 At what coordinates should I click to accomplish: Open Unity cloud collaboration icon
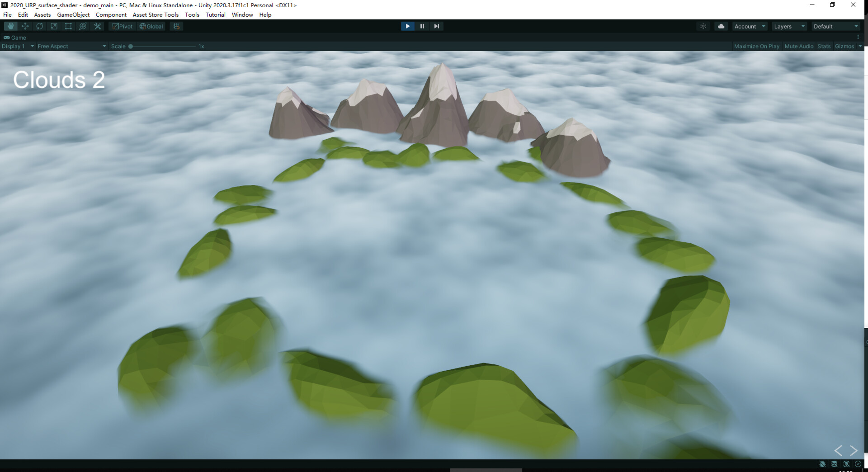721,26
